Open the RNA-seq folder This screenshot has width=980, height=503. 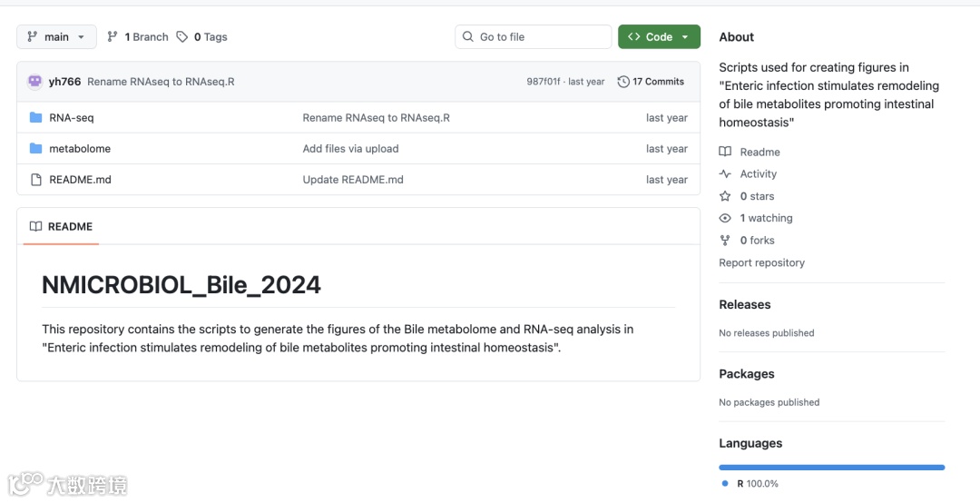click(72, 118)
